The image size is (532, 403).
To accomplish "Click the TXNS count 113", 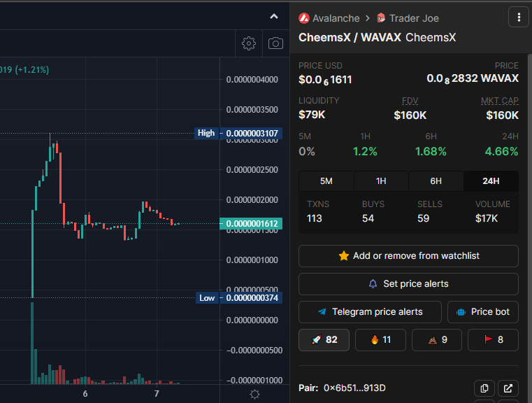I will tap(314, 218).
